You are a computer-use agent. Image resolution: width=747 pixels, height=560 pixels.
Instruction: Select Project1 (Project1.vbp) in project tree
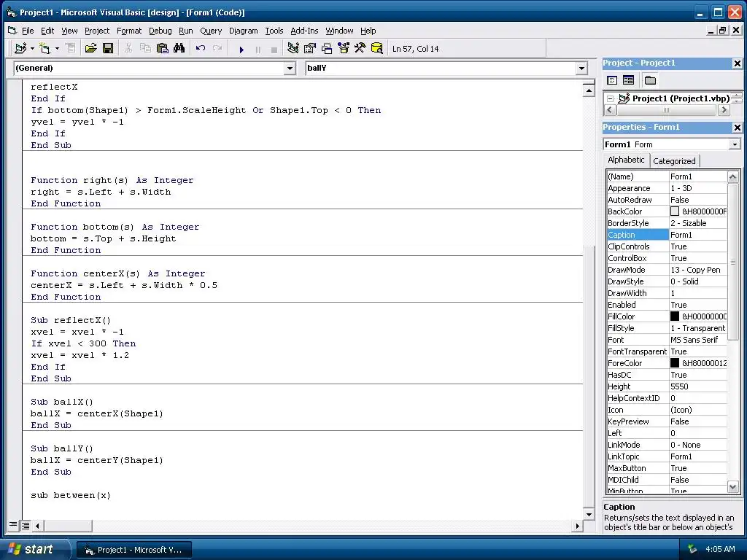[x=681, y=98]
